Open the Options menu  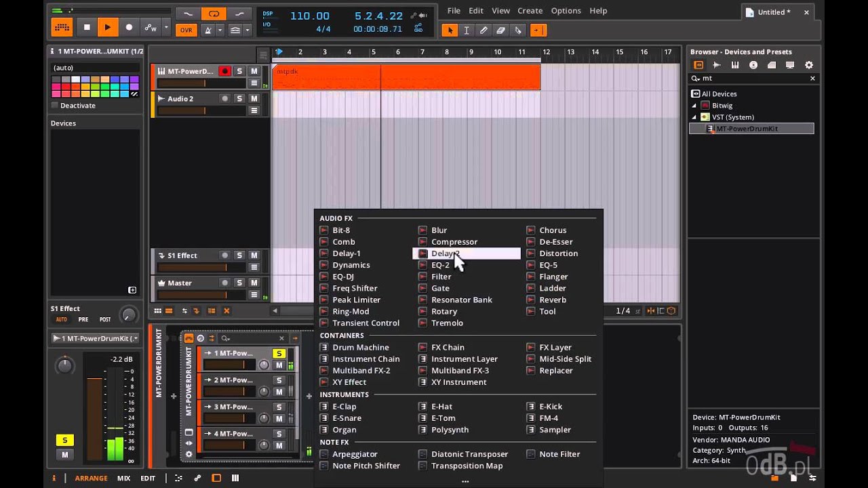coord(566,11)
